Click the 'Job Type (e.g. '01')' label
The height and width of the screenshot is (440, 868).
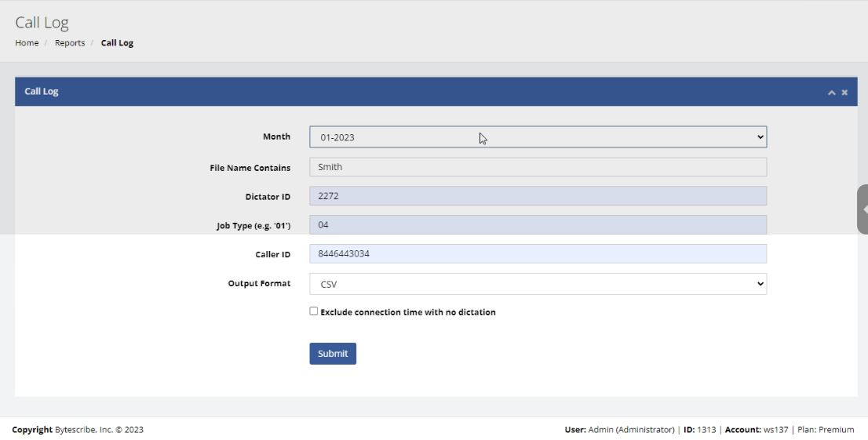[x=253, y=226]
